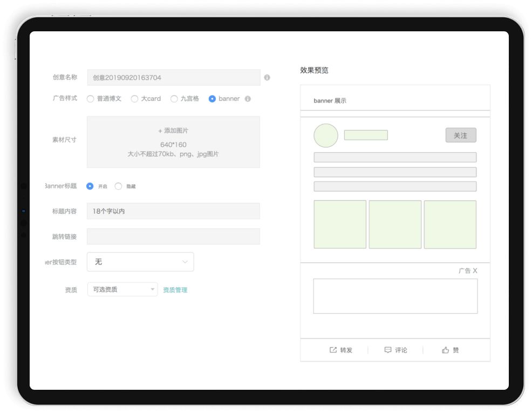This screenshot has height=413, width=532.
Task: Click the 赞 thumbs-up icon
Action: point(446,350)
